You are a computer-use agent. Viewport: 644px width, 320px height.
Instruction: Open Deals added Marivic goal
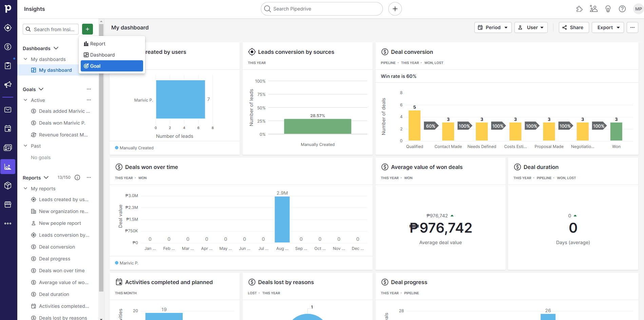point(64,111)
